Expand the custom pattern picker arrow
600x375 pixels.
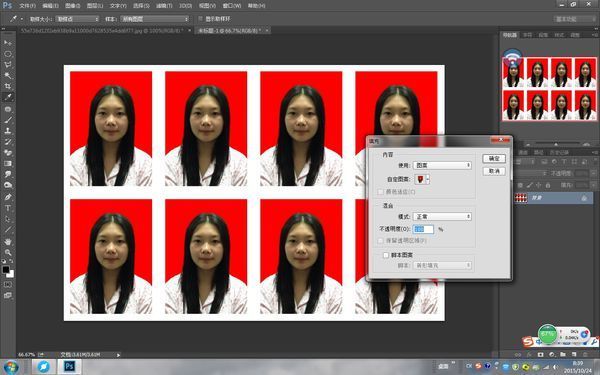[x=427, y=179]
